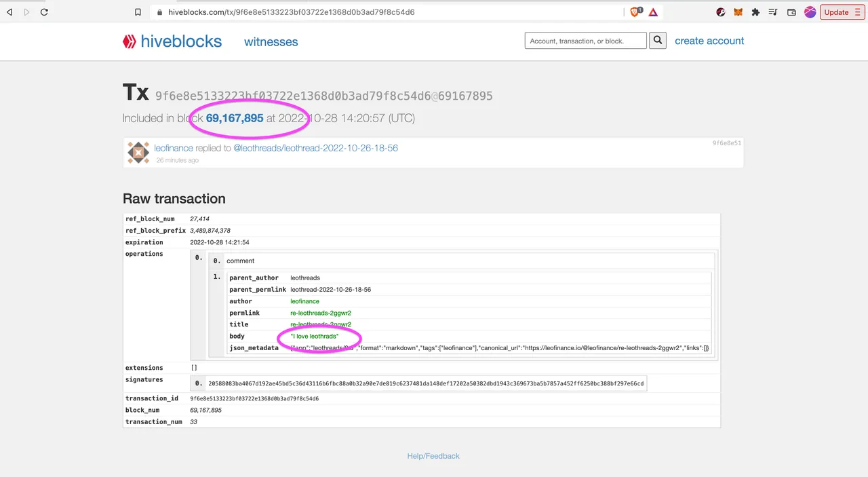Click the signature hash string
The height and width of the screenshot is (477, 868).
tap(426, 383)
